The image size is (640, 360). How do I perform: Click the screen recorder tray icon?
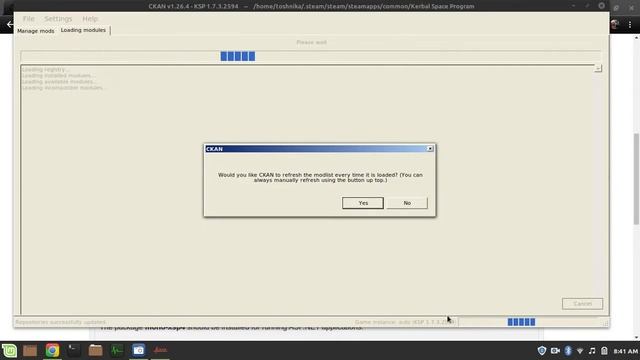tap(555, 351)
